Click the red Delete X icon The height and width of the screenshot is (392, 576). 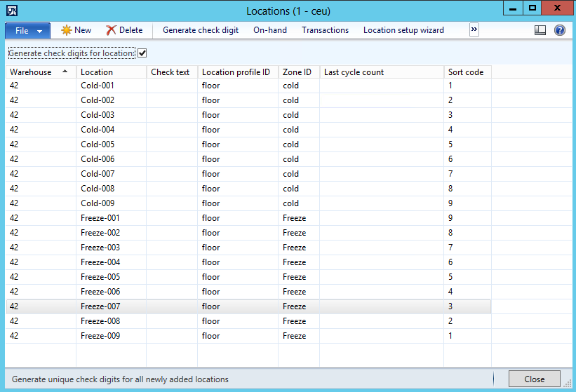111,30
